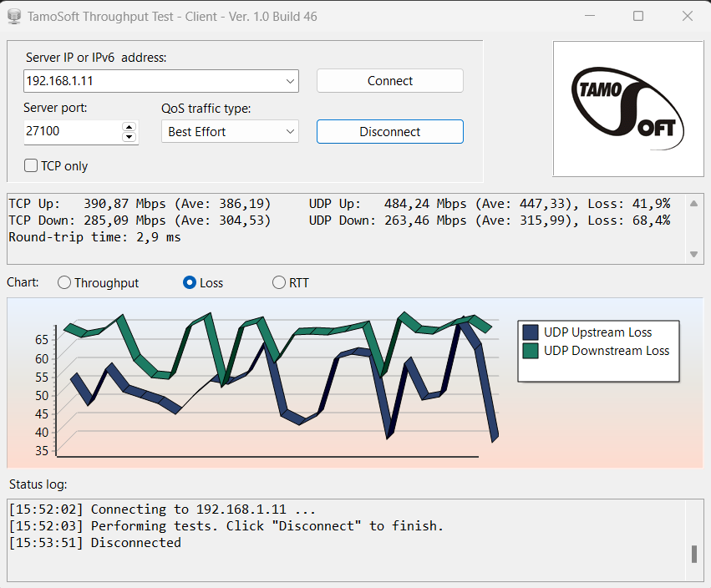Click the TamoSoft logo image
This screenshot has width=711, height=588.
coord(628,109)
